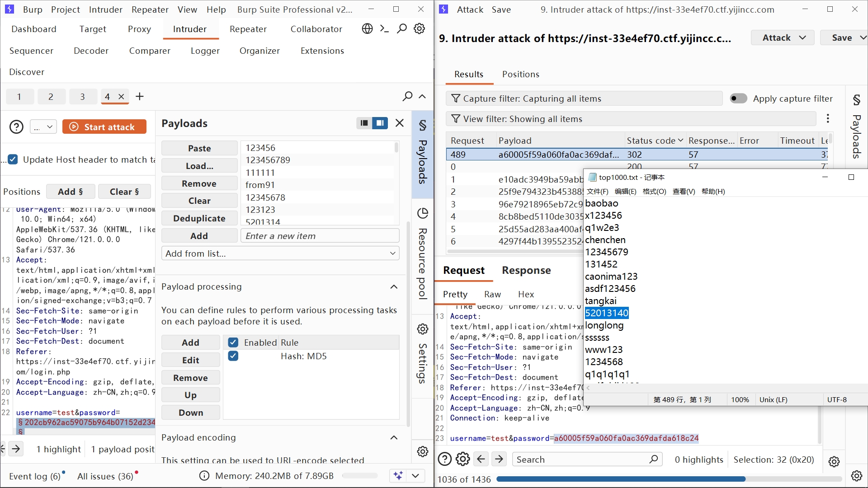Open the Response tab in attack window
868x488 pixels.
[x=526, y=270]
